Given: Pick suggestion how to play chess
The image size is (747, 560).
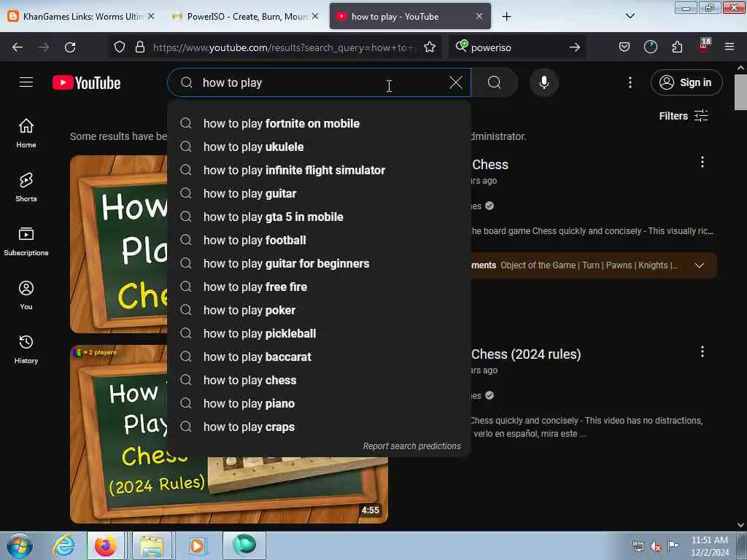Looking at the screenshot, I should (x=320, y=380).
